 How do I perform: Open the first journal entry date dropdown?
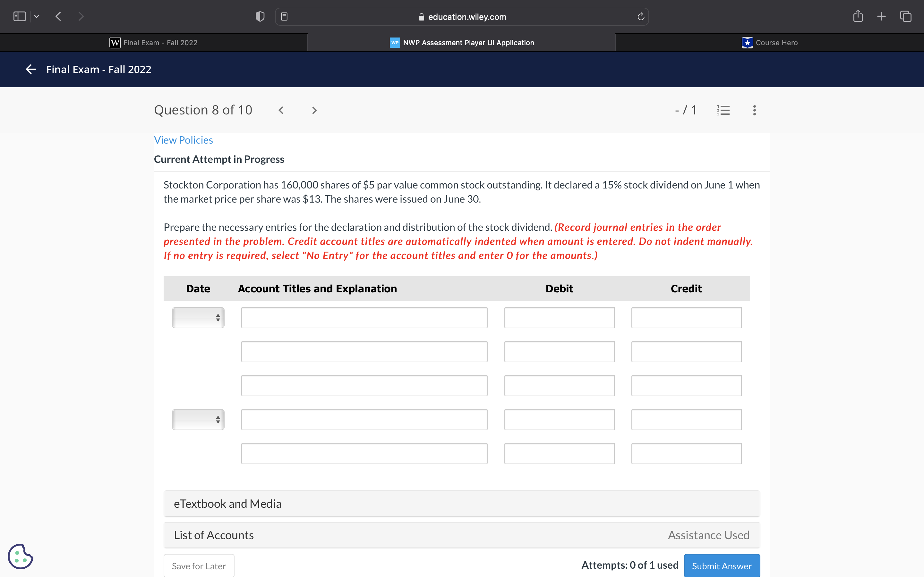pyautogui.click(x=198, y=317)
